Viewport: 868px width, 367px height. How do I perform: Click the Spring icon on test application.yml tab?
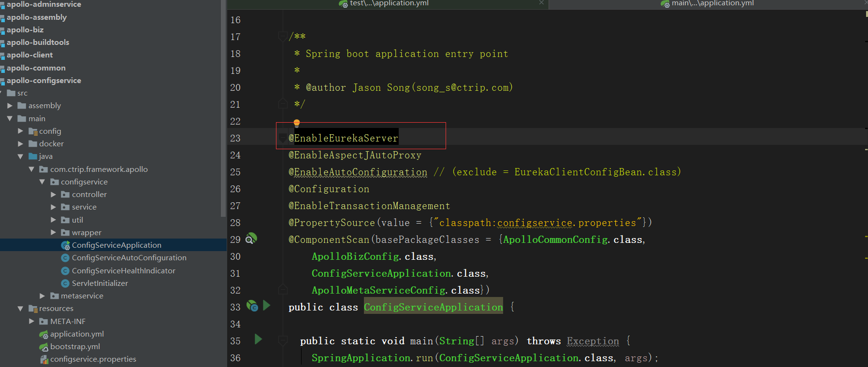(x=343, y=4)
